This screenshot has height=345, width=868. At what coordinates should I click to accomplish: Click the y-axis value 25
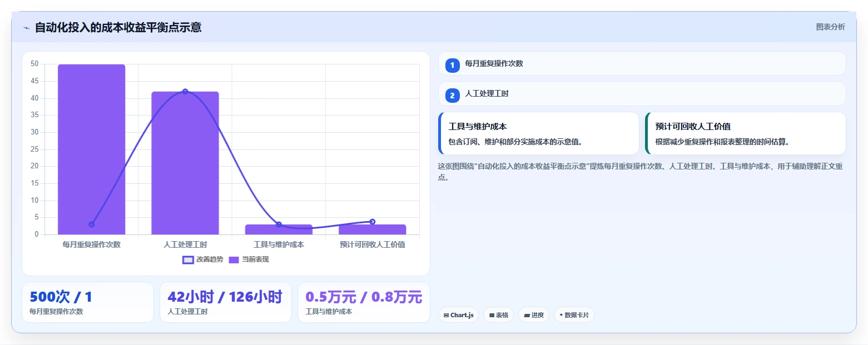[35, 149]
